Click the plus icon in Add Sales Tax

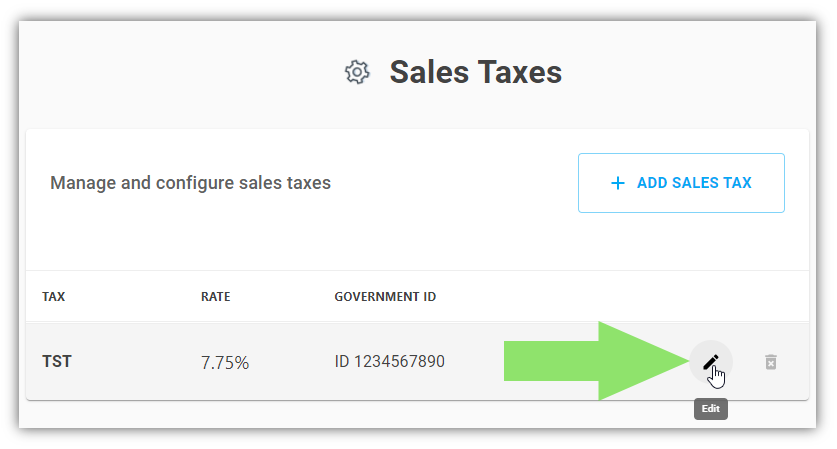(618, 183)
